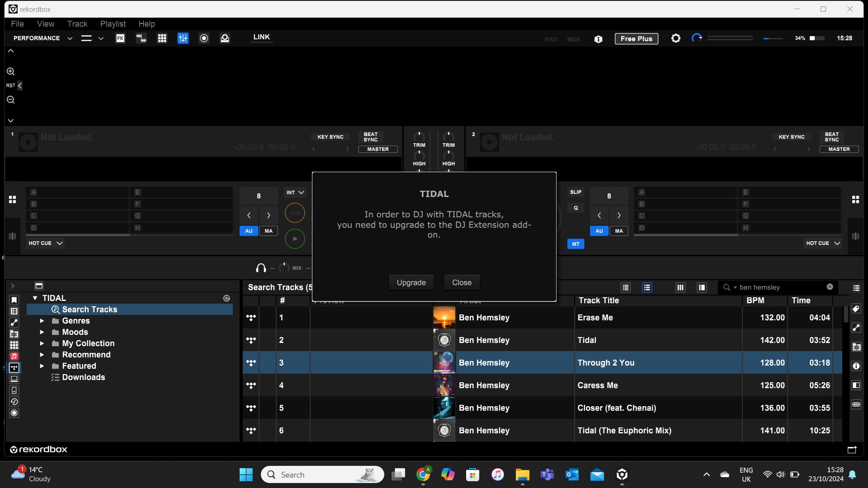868x488 pixels.
Task: Open the PERFORMANCE mode dropdown
Action: [x=43, y=38]
